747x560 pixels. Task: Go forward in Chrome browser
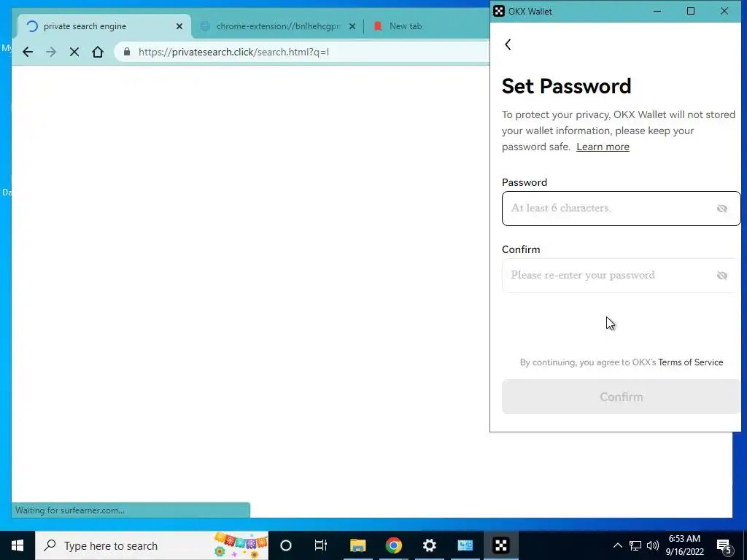click(x=50, y=52)
